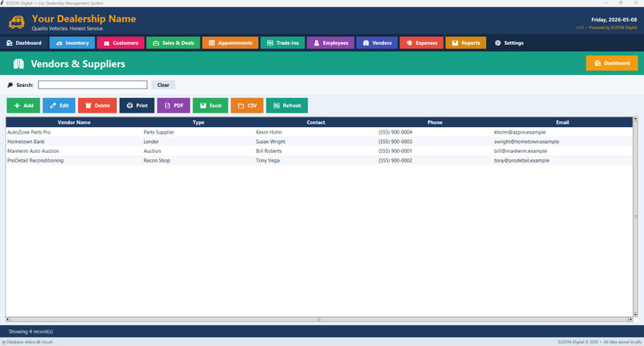Click the search key icon
644x346 pixels.
point(10,85)
